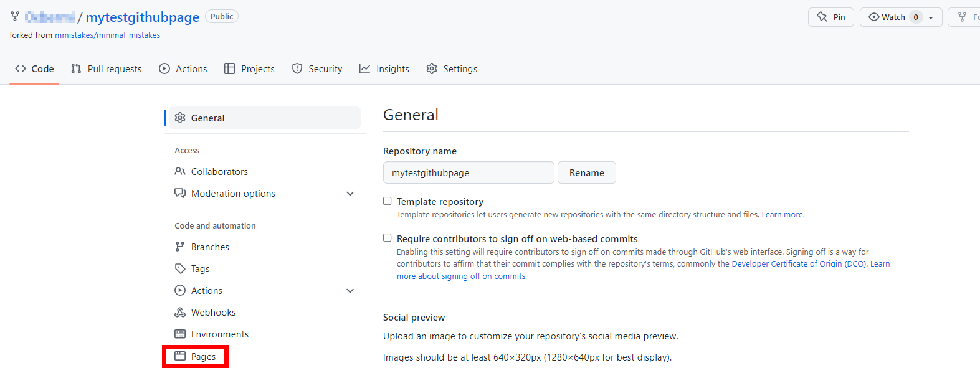Click the Social preview heading
Image resolution: width=980 pixels, height=368 pixels.
(414, 317)
